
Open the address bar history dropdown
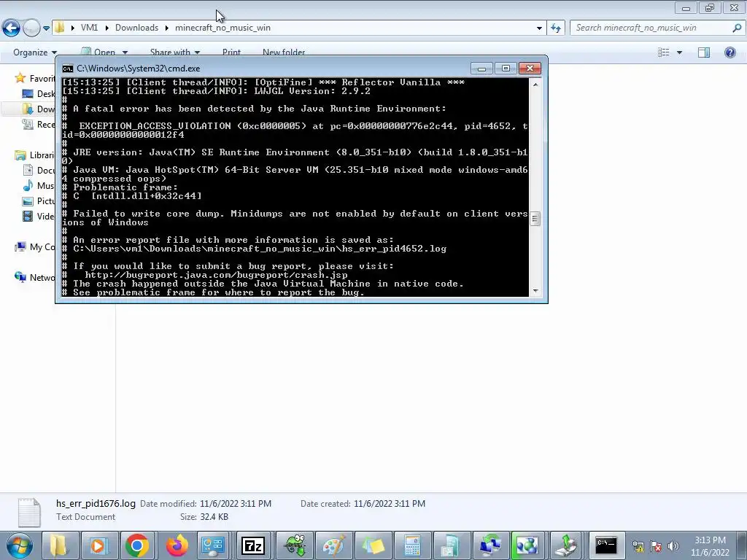tap(539, 28)
